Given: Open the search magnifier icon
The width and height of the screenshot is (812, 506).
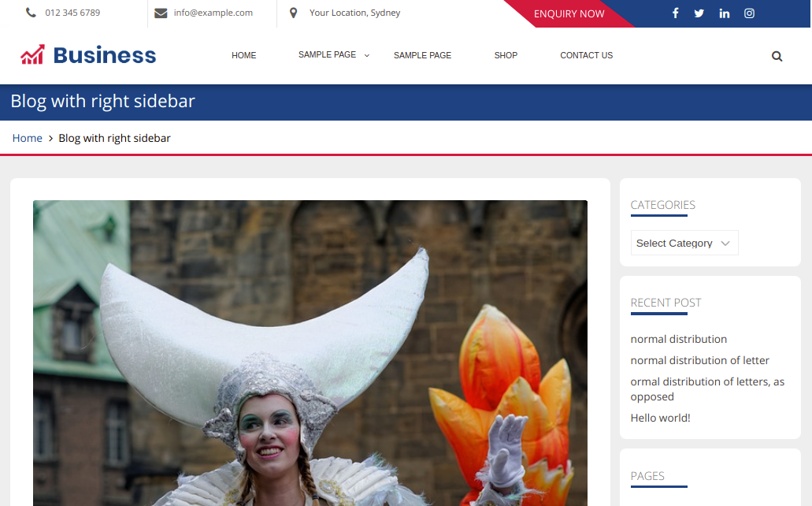Looking at the screenshot, I should tap(777, 56).
